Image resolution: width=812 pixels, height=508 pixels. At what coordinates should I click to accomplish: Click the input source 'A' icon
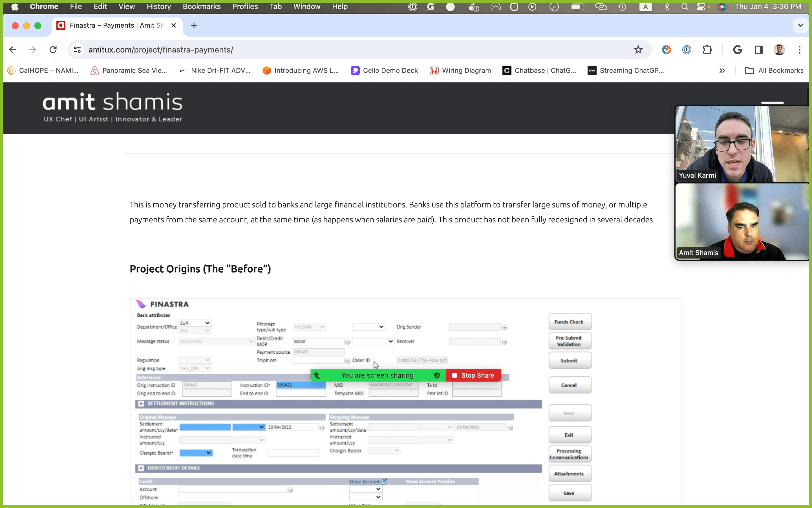(645, 7)
